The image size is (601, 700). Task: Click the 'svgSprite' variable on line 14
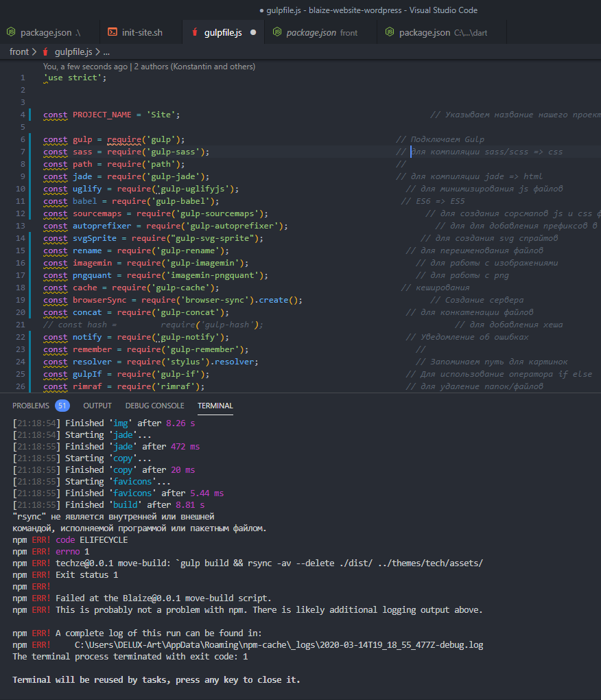click(95, 238)
